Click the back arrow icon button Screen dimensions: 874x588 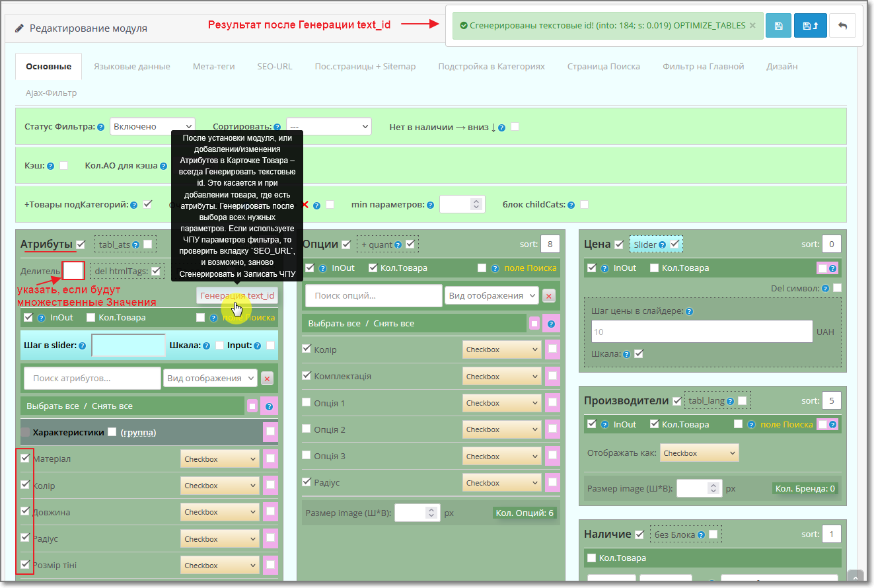point(842,26)
